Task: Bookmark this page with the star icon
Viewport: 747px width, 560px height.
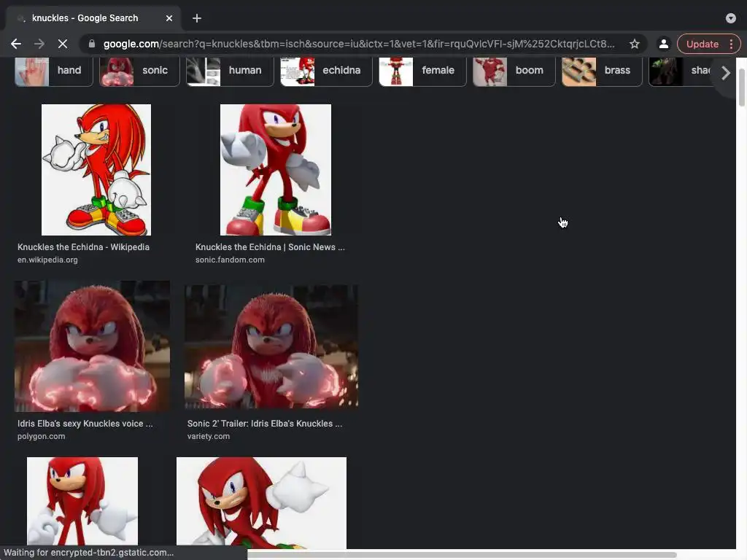Action: pos(634,44)
